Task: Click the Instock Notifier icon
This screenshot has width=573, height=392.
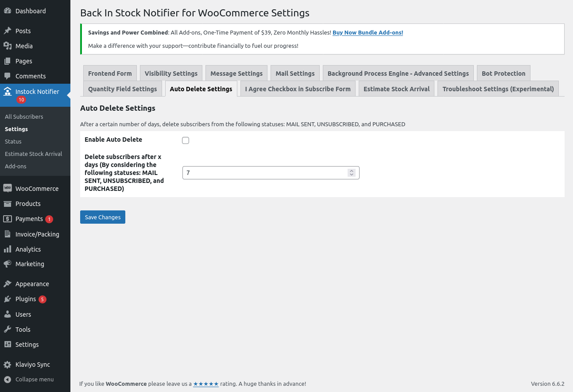Action: click(x=8, y=92)
